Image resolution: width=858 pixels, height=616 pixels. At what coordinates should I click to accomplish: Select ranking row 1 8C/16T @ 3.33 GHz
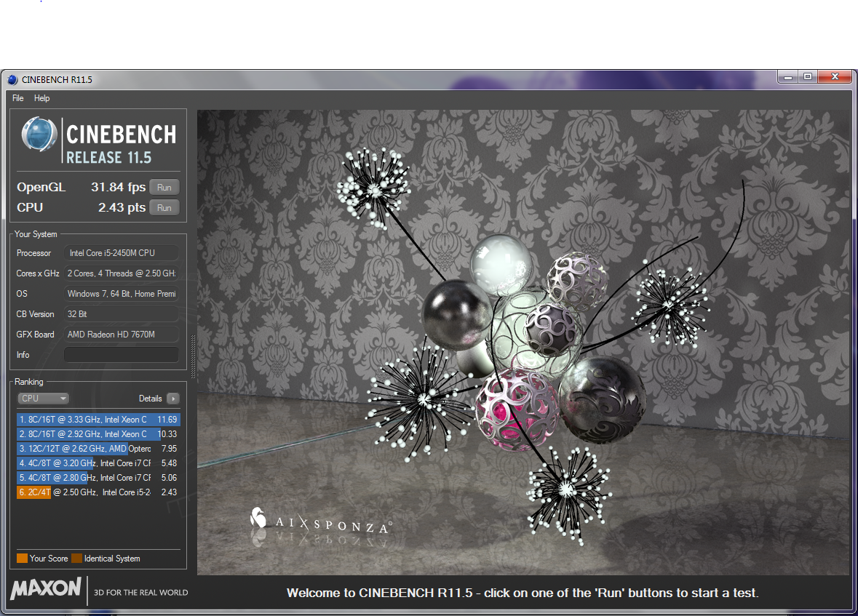pyautogui.click(x=98, y=420)
